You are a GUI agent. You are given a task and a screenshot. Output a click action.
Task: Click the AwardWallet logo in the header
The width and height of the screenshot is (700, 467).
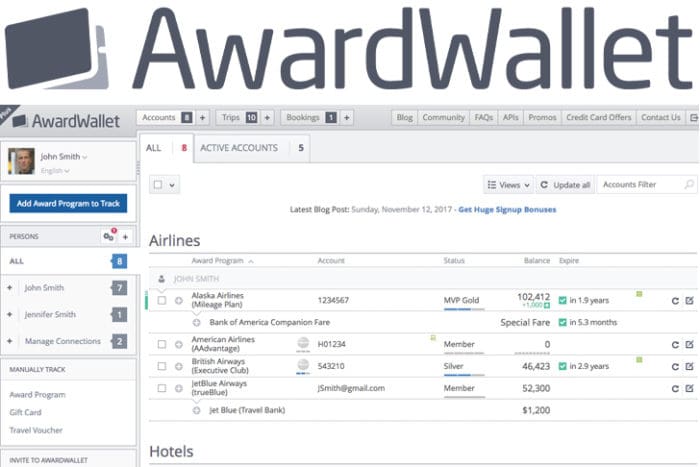click(x=66, y=121)
